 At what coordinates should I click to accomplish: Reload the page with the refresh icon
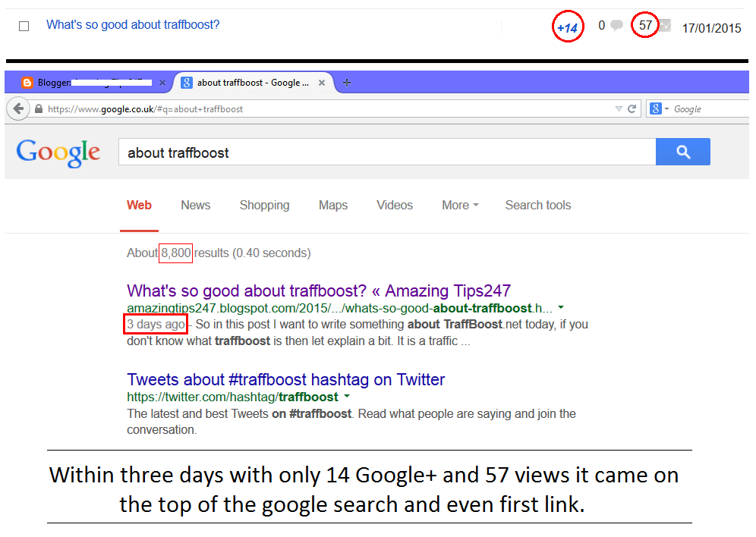632,109
